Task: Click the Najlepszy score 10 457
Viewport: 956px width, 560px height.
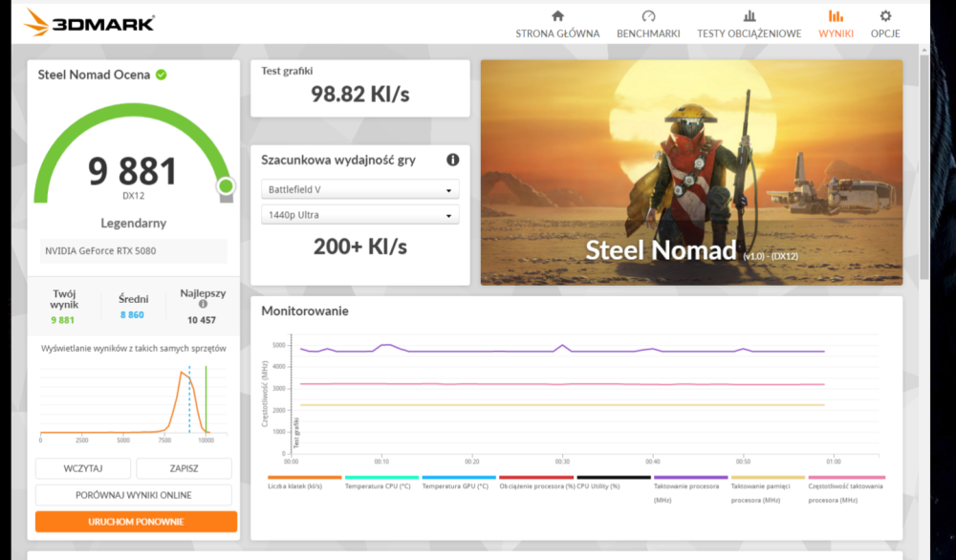Action: click(201, 320)
